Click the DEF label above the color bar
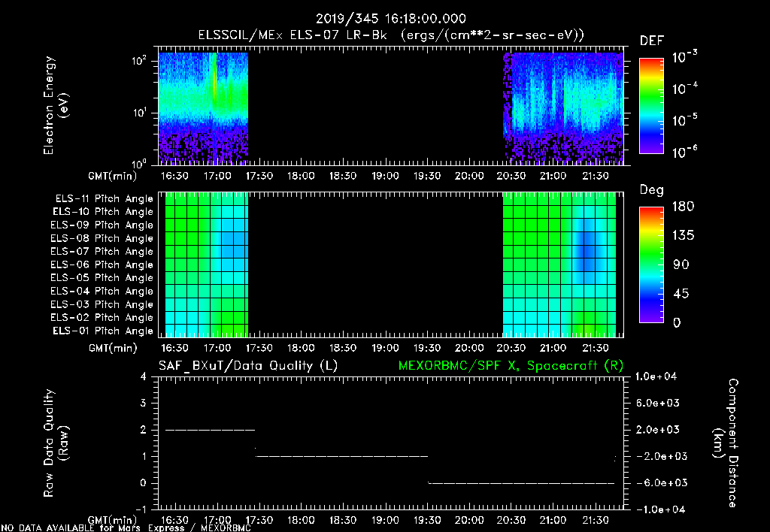770x532 pixels. click(652, 41)
